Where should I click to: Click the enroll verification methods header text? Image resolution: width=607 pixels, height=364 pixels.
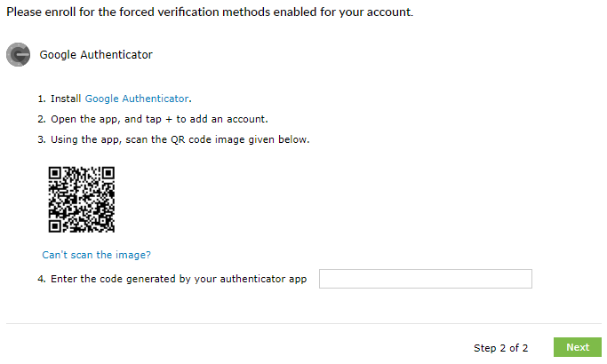coord(210,13)
